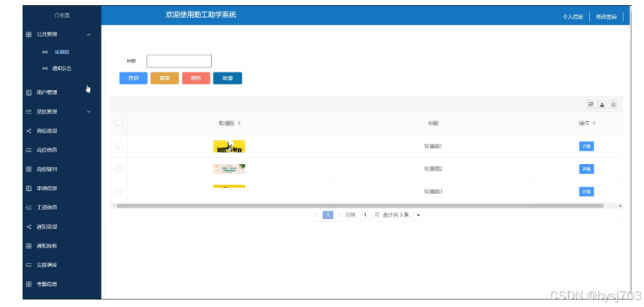The width and height of the screenshot is (644, 307).
Task: Click the blue 查询 button
Action: pyautogui.click(x=134, y=78)
